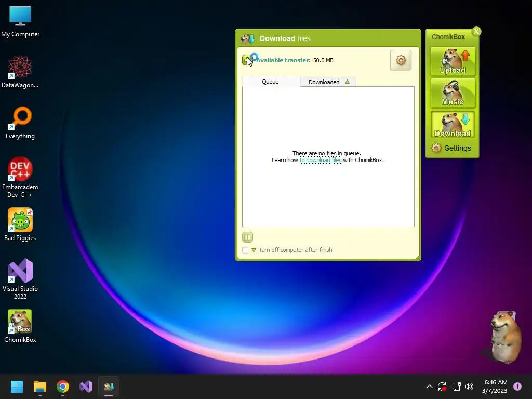Switch to the Downloaded tab
Viewport: 532px width, 399px height.
[x=328, y=82]
